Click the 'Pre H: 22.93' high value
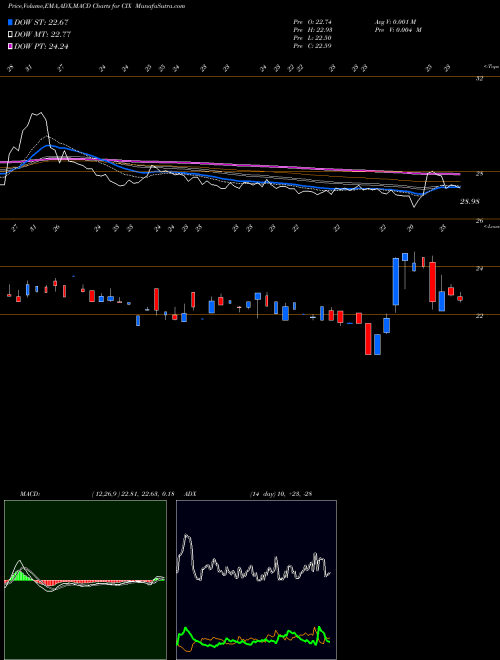500x660 pixels. (312, 30)
